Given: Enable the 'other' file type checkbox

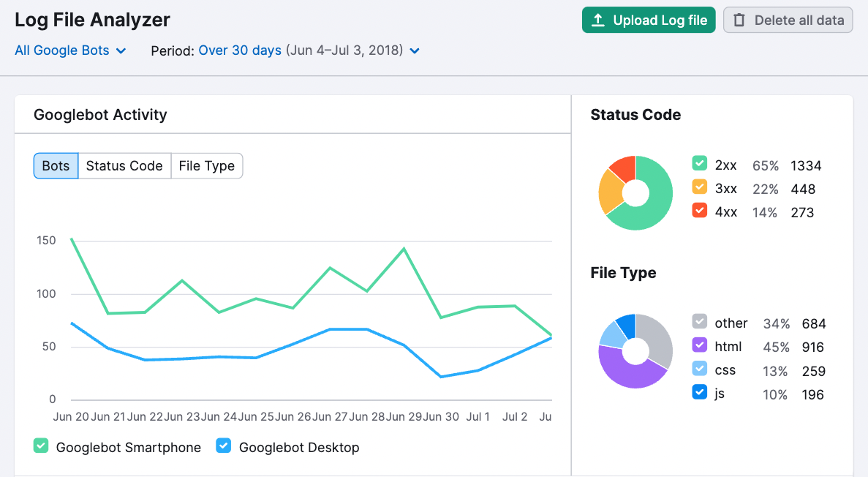Looking at the screenshot, I should click(x=698, y=323).
